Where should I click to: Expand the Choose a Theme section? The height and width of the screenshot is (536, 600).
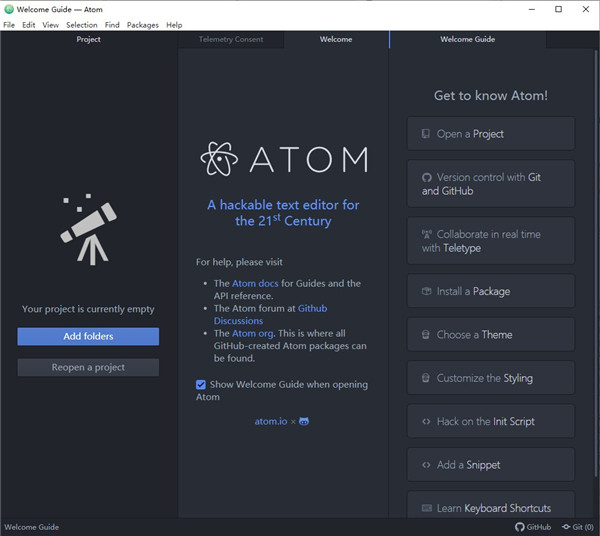491,334
